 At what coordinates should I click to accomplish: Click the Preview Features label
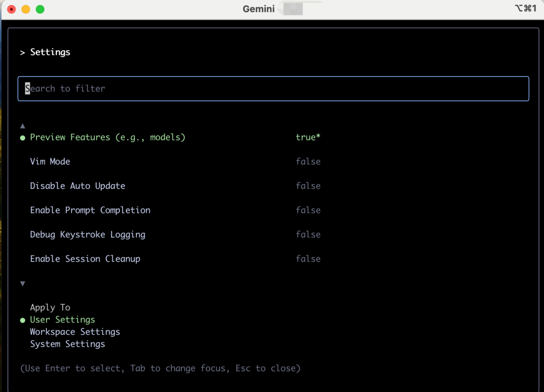[108, 137]
